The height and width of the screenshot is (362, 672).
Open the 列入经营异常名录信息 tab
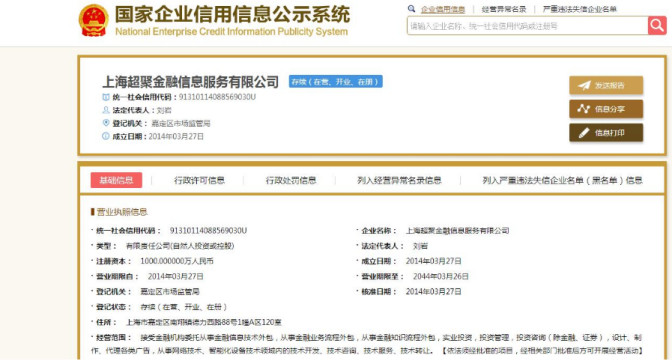tap(399, 180)
